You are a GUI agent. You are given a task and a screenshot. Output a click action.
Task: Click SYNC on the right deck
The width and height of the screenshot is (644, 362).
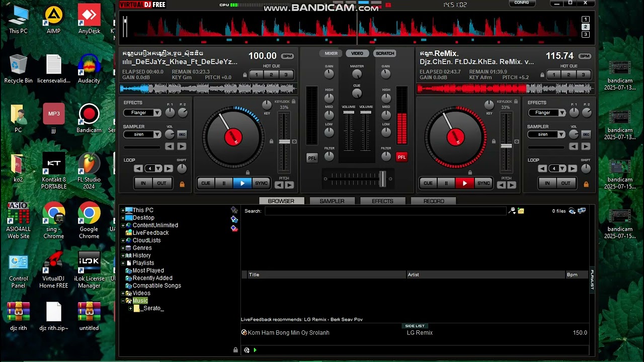(x=484, y=183)
